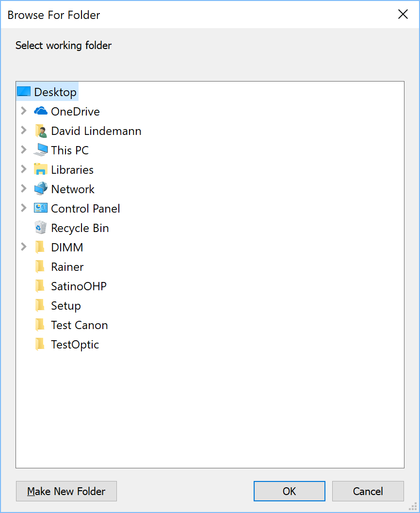420x513 pixels.
Task: Expand the This PC node
Action: tap(24, 149)
